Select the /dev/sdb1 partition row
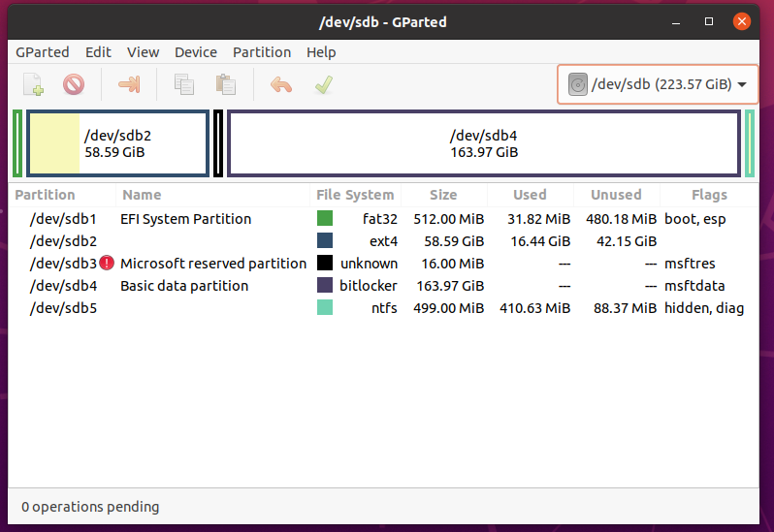 coord(383,219)
